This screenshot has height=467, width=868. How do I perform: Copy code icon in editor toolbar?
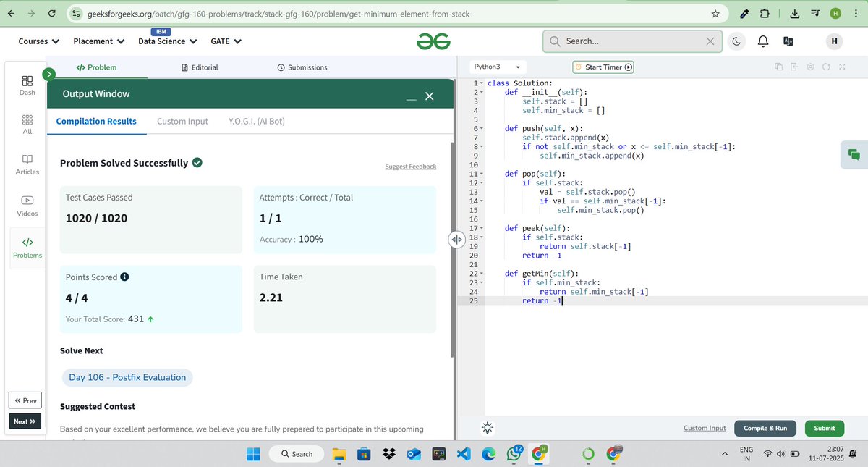pos(778,67)
